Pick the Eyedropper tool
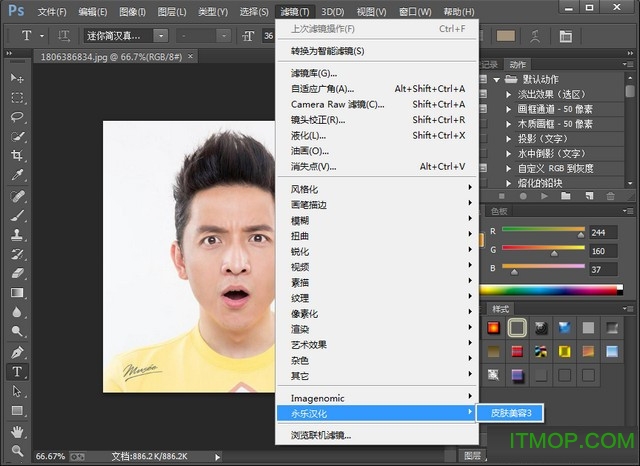 17,176
